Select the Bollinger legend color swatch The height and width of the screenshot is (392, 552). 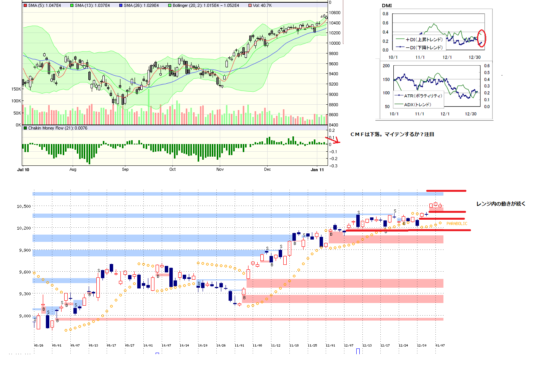point(170,6)
